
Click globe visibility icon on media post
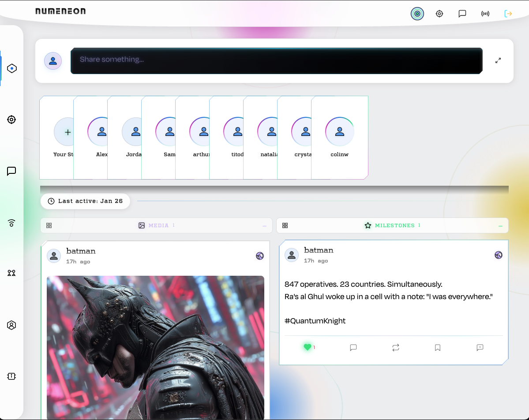pyautogui.click(x=260, y=256)
